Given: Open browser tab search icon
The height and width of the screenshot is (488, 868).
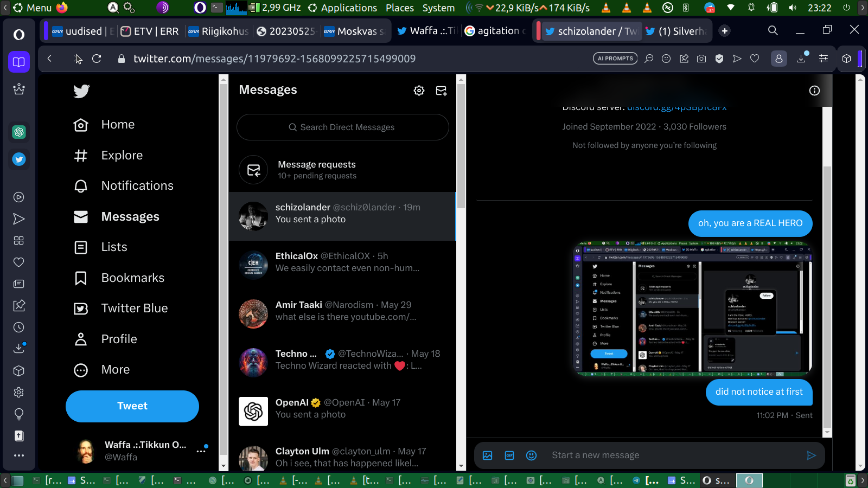Looking at the screenshot, I should [773, 30].
